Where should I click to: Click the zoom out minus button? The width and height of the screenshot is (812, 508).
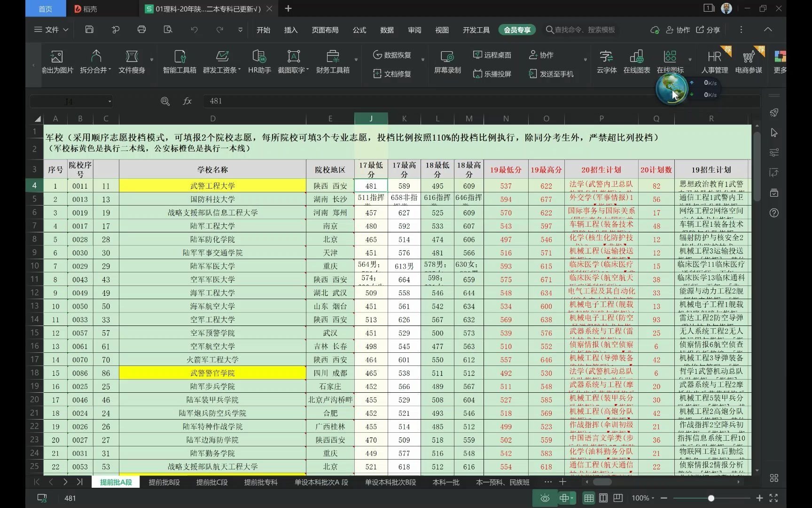[x=664, y=498]
